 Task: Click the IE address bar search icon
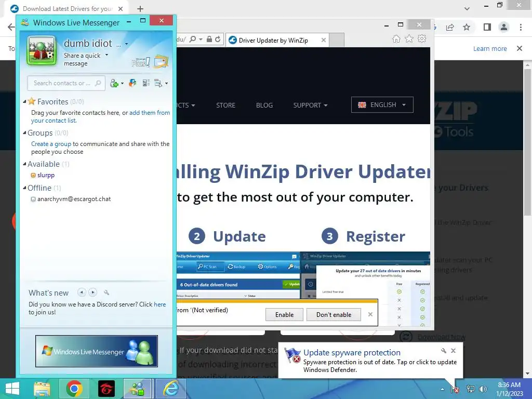pos(192,39)
